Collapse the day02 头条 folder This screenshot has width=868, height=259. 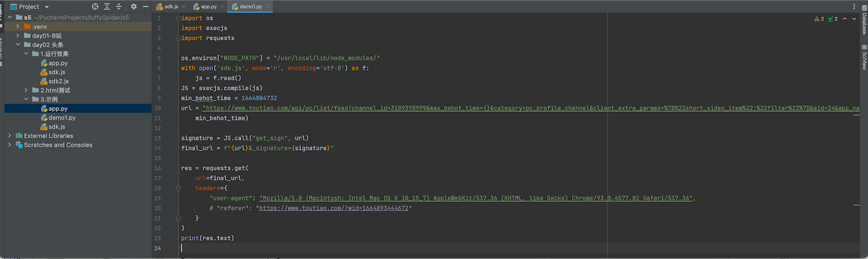[x=18, y=45]
